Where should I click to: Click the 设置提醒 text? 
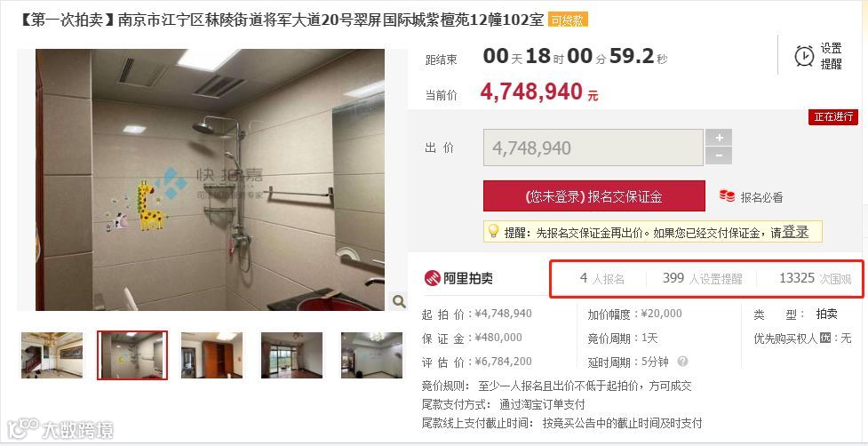831,57
